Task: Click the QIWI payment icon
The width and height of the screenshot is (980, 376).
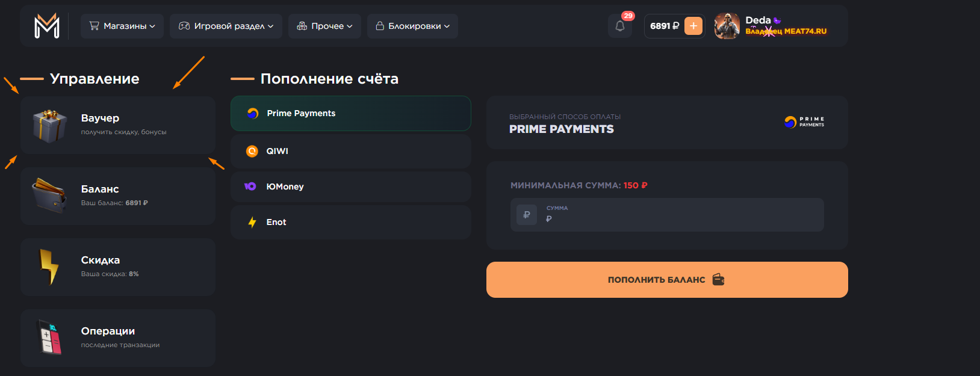Action: [x=252, y=151]
